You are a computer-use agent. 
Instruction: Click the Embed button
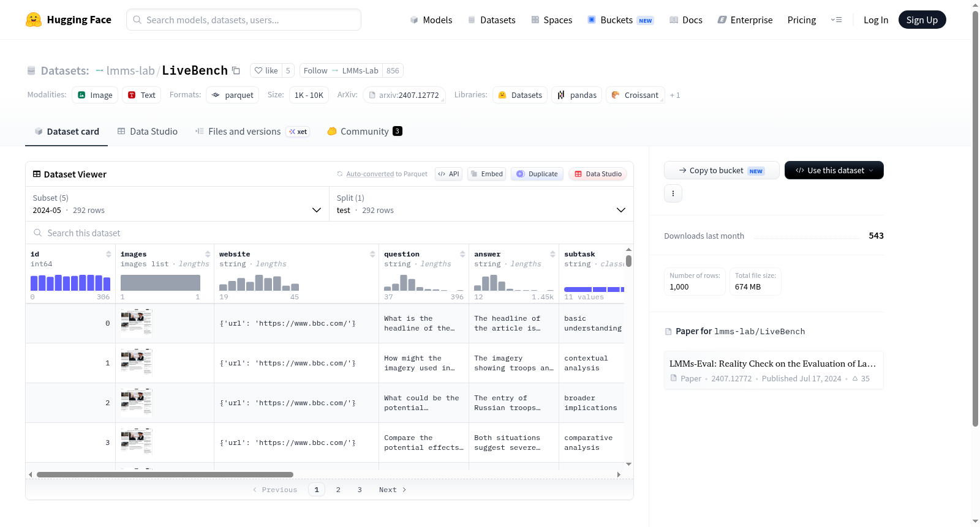click(486, 174)
